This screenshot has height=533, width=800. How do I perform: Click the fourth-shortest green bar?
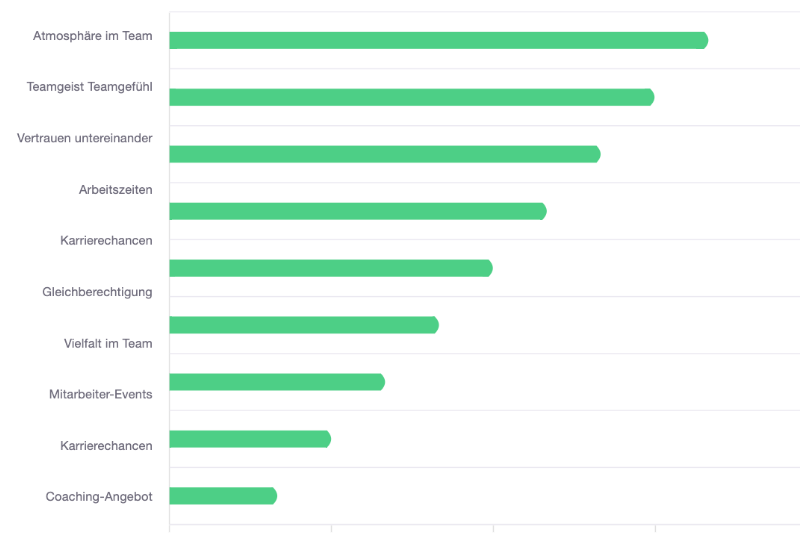point(304,325)
